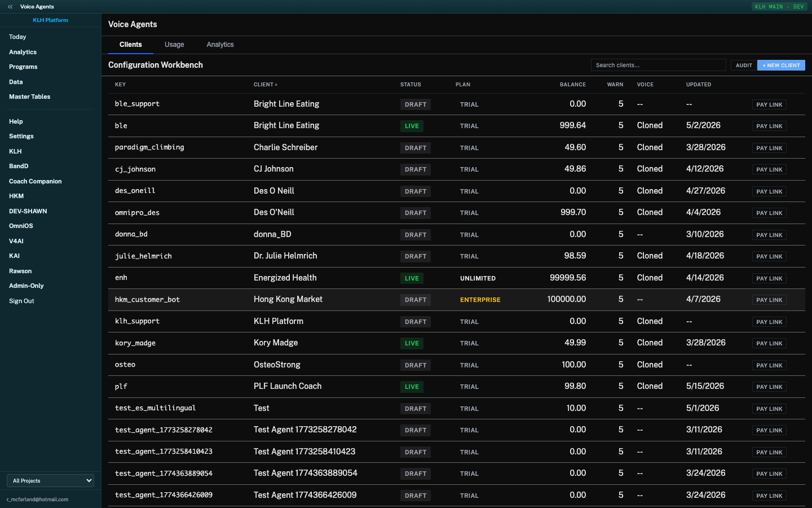Collapse sidebar with double-chevron icon
The image size is (812, 508).
(10, 7)
